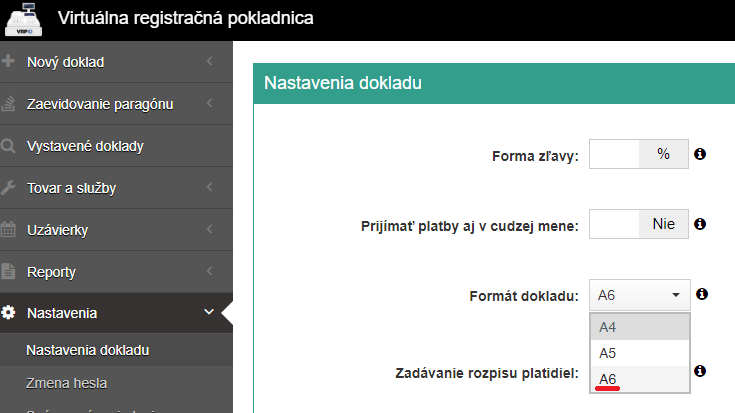The width and height of the screenshot is (735, 413).
Task: Open Nastavenia dokladu submenu link
Action: tap(87, 350)
